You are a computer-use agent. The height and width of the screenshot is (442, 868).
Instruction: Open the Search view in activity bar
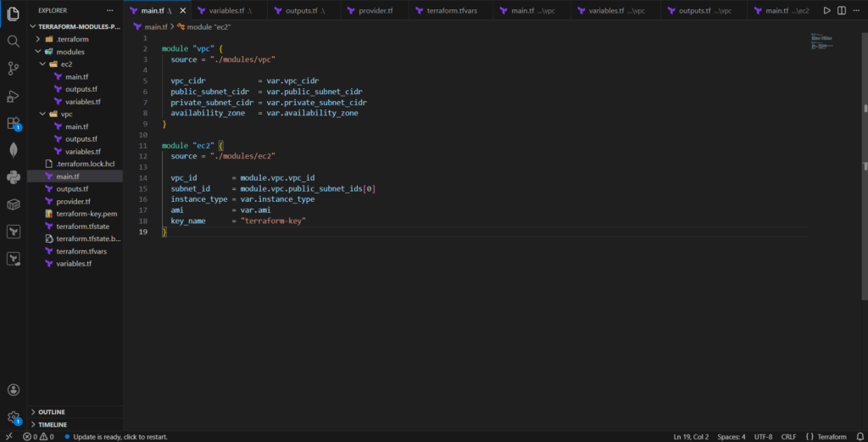click(x=13, y=41)
